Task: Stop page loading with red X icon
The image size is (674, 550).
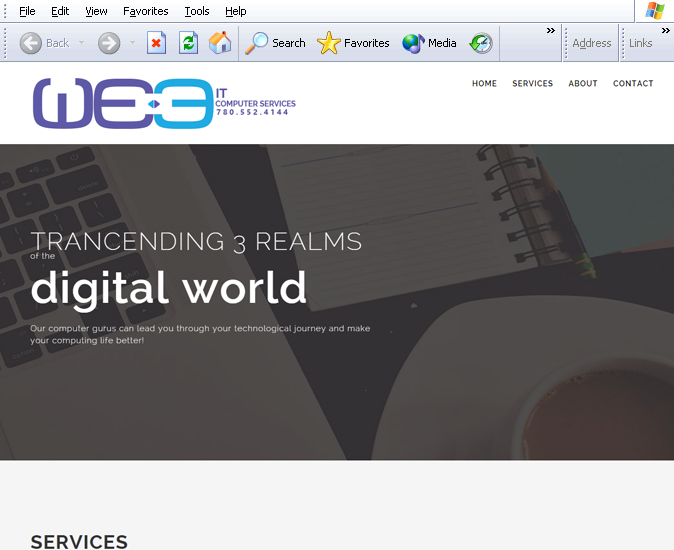Action: tap(156, 43)
